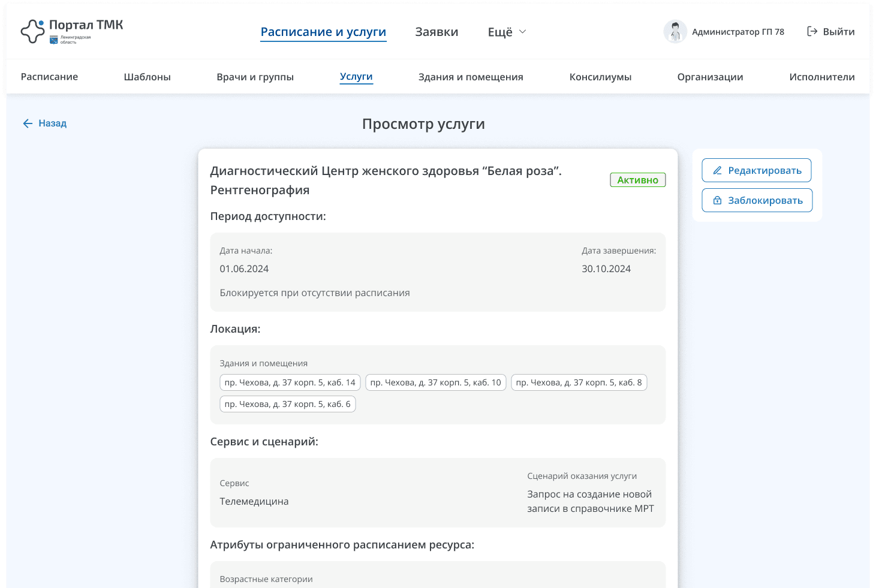Click the Активно status badge
The width and height of the screenshot is (876, 588).
click(638, 180)
